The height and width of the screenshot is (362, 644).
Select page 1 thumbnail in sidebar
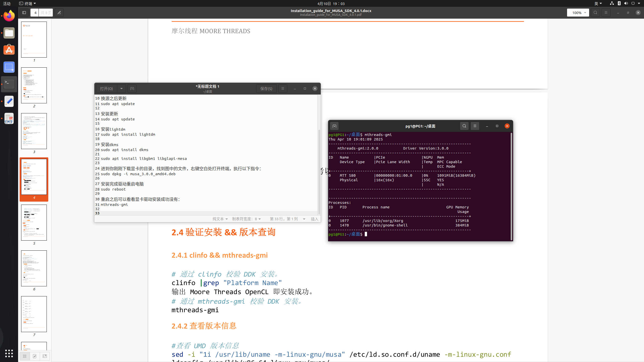(x=34, y=40)
